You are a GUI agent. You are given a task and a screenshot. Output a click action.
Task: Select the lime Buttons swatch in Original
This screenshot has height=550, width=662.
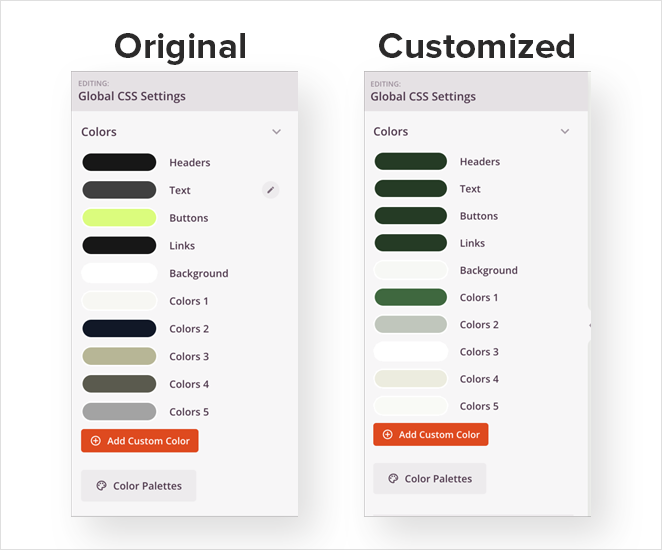(119, 218)
